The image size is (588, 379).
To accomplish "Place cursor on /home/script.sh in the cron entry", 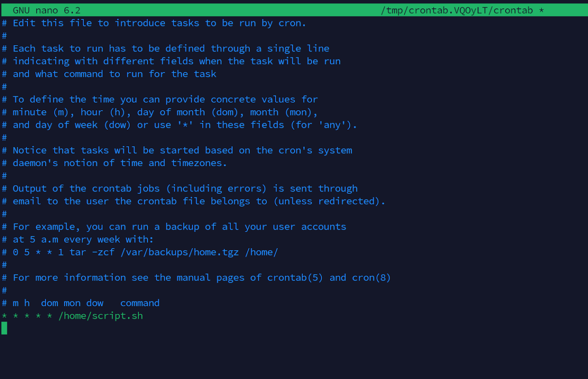I will tap(101, 316).
